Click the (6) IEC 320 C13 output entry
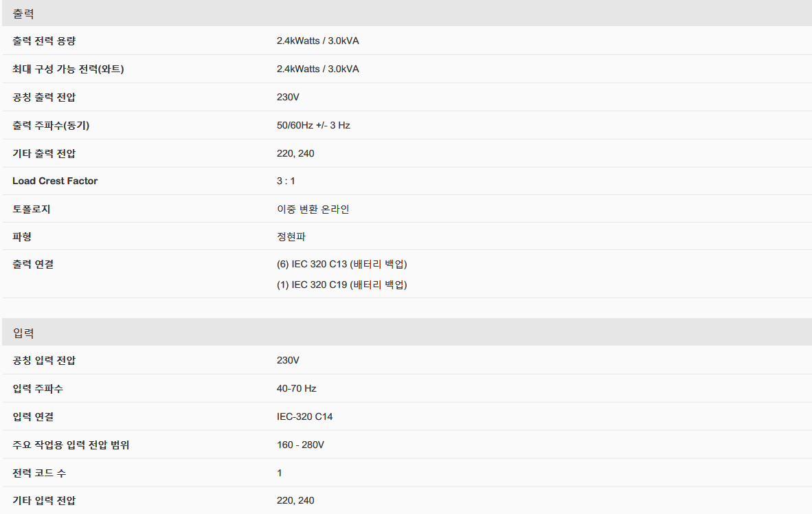 pos(342,265)
